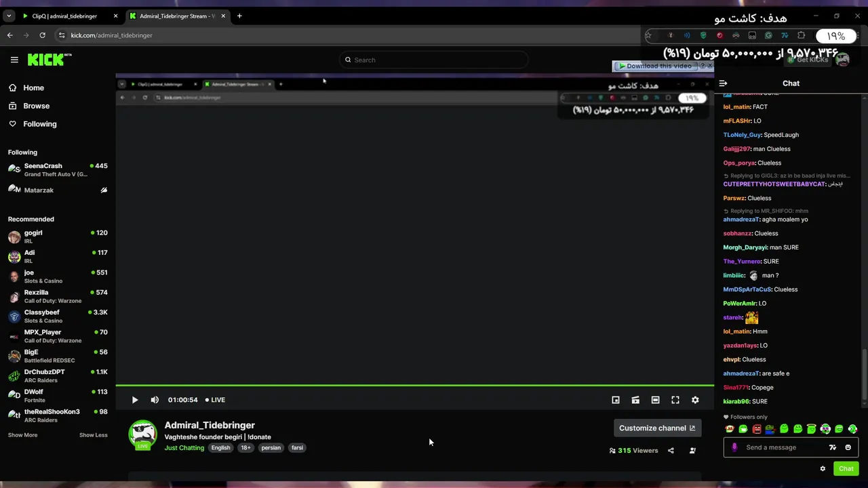Collapse the chat panel with the arrow icon
Viewport: 868px width, 488px height.
pos(723,83)
